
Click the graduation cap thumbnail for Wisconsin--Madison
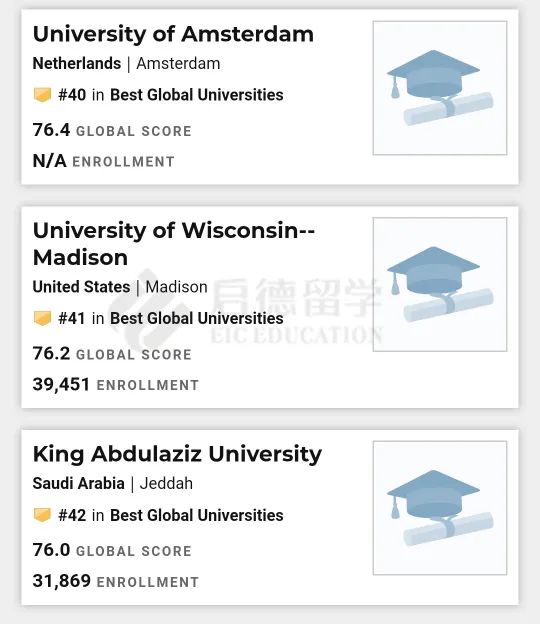(440, 285)
